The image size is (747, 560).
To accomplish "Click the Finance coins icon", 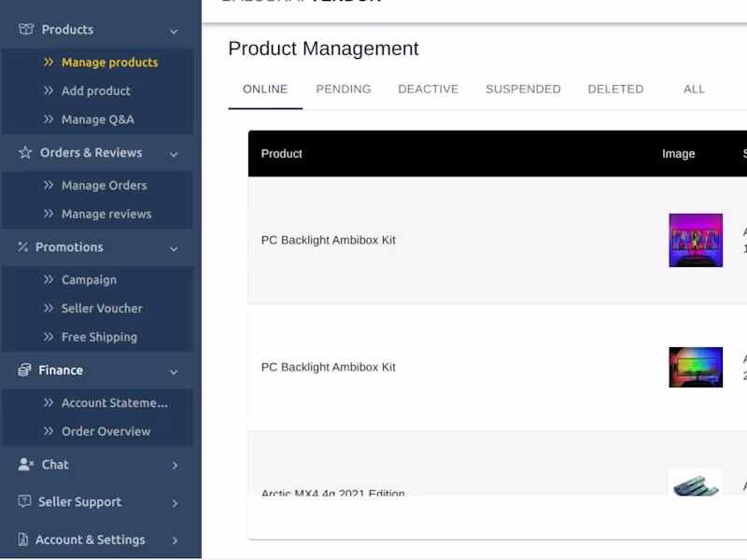I will (x=25, y=371).
